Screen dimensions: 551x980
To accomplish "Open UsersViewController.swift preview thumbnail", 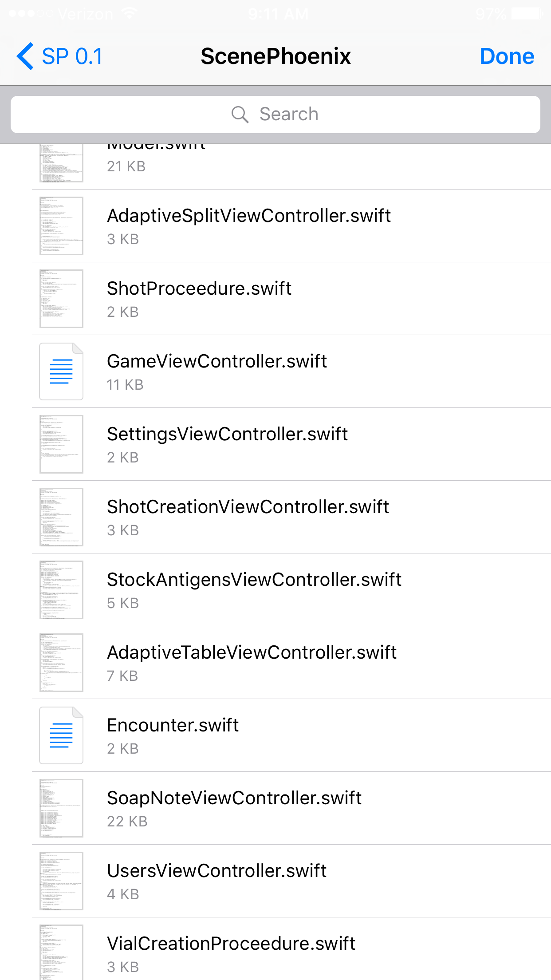I will coord(61,881).
